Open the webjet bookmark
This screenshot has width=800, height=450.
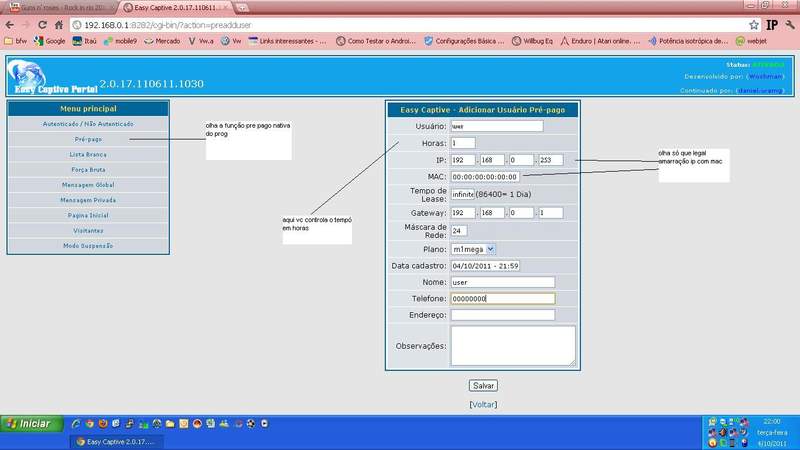(751, 41)
